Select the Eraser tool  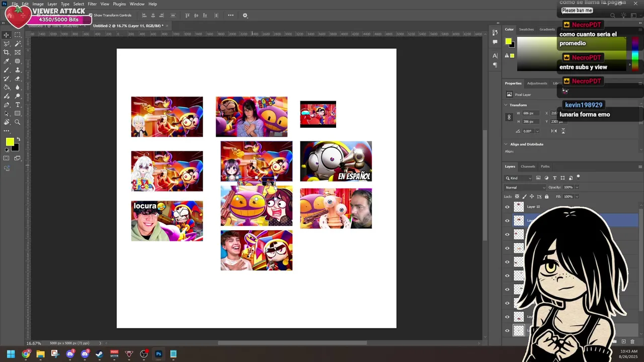(x=18, y=78)
